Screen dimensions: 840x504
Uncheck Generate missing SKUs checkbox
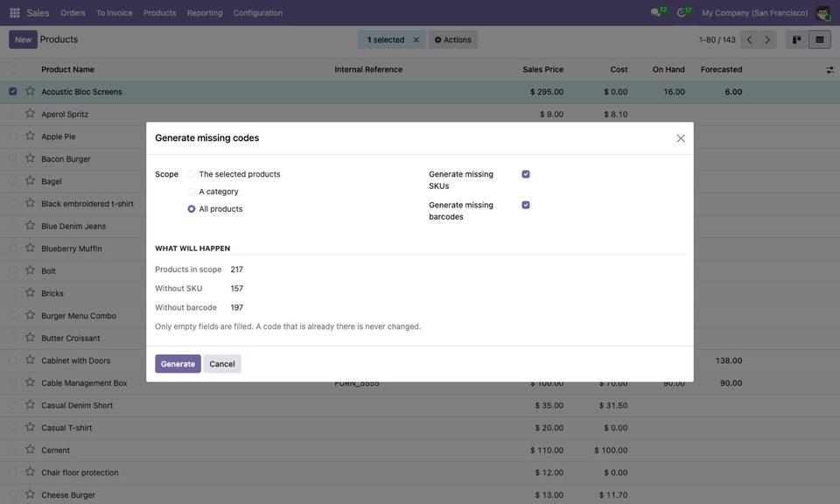(526, 174)
